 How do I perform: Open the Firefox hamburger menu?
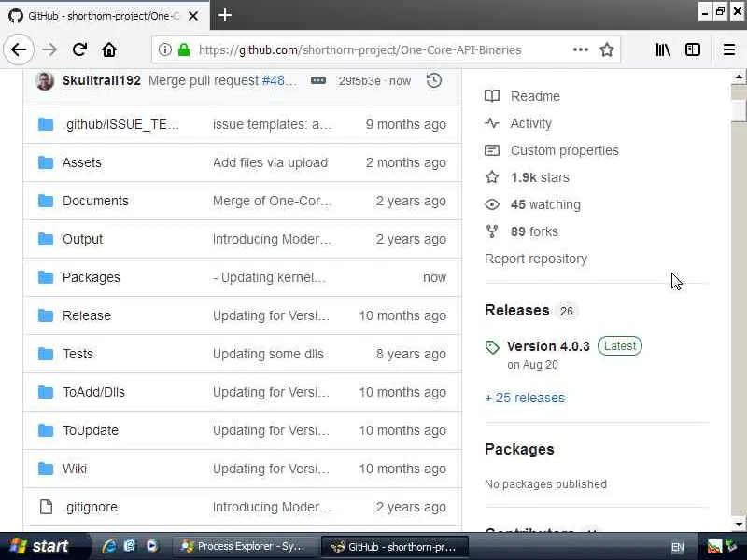729,49
